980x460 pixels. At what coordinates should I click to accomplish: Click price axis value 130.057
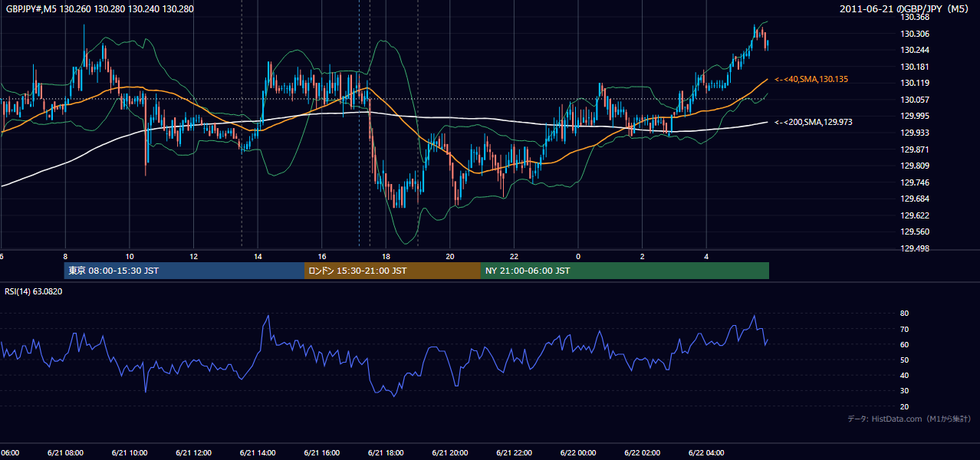click(915, 100)
